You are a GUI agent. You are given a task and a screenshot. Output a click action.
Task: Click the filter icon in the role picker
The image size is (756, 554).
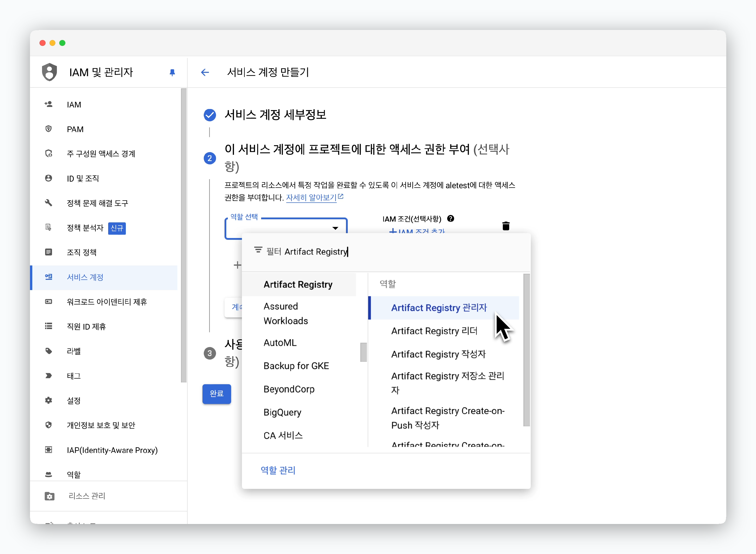tap(258, 250)
